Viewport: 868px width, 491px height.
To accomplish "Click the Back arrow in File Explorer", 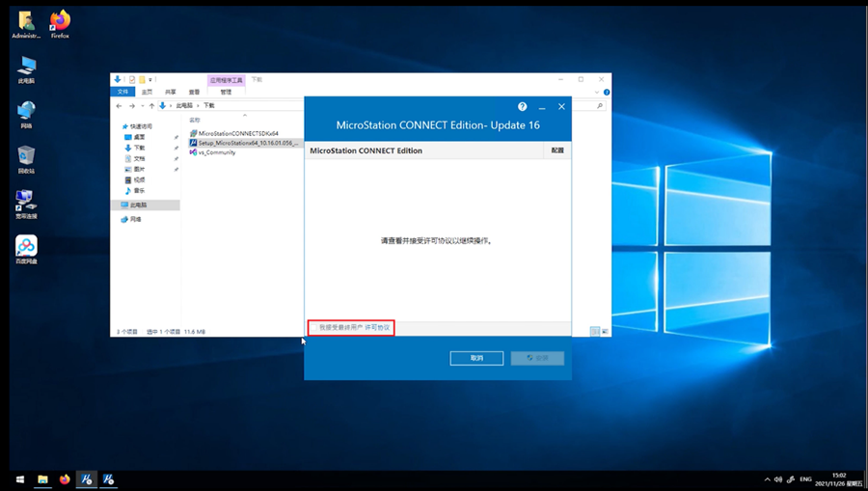I will tap(119, 106).
